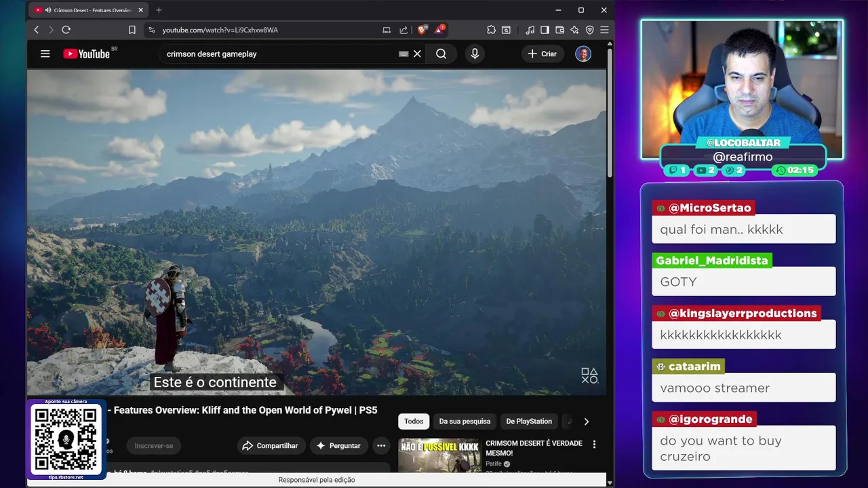This screenshot has height=488, width=868.
Task: Clear the search query with the X icon
Action: click(417, 54)
